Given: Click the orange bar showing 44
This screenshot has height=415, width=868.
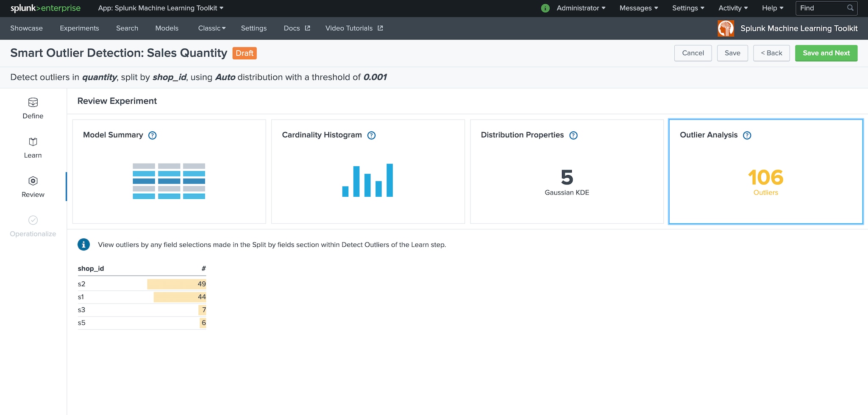Looking at the screenshot, I should pos(180,297).
